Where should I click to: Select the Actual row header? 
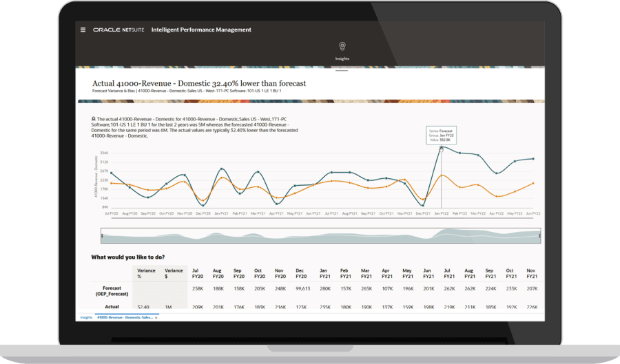pyautogui.click(x=112, y=307)
